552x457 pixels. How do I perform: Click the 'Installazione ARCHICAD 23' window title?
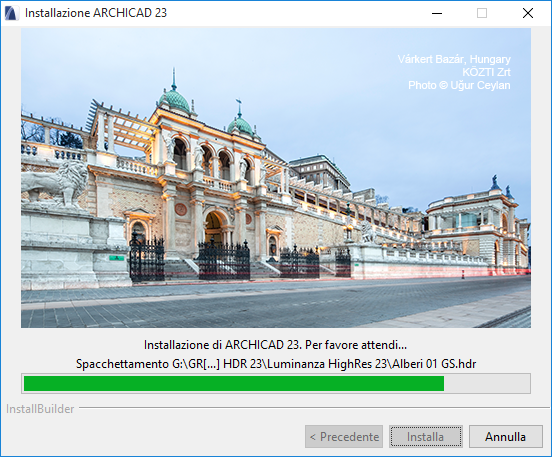click(96, 13)
